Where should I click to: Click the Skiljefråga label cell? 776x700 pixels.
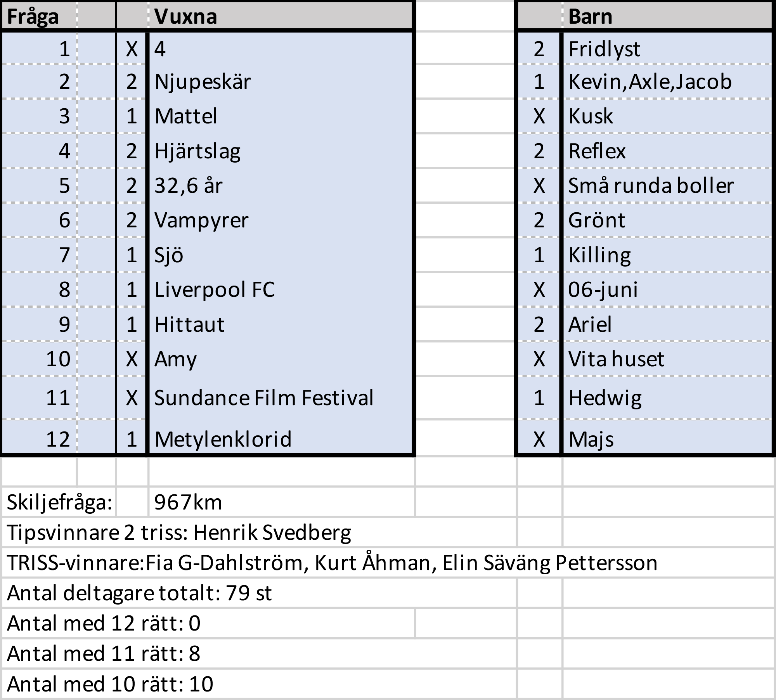point(59,502)
